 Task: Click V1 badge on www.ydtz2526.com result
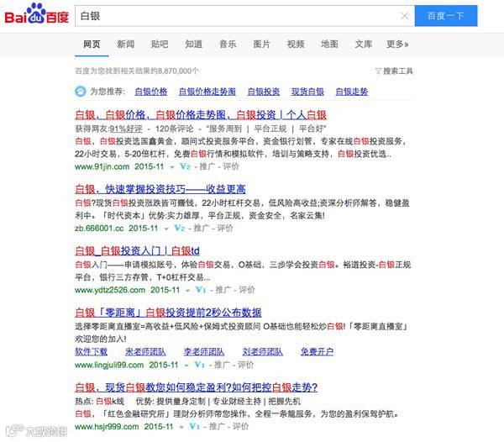click(201, 290)
